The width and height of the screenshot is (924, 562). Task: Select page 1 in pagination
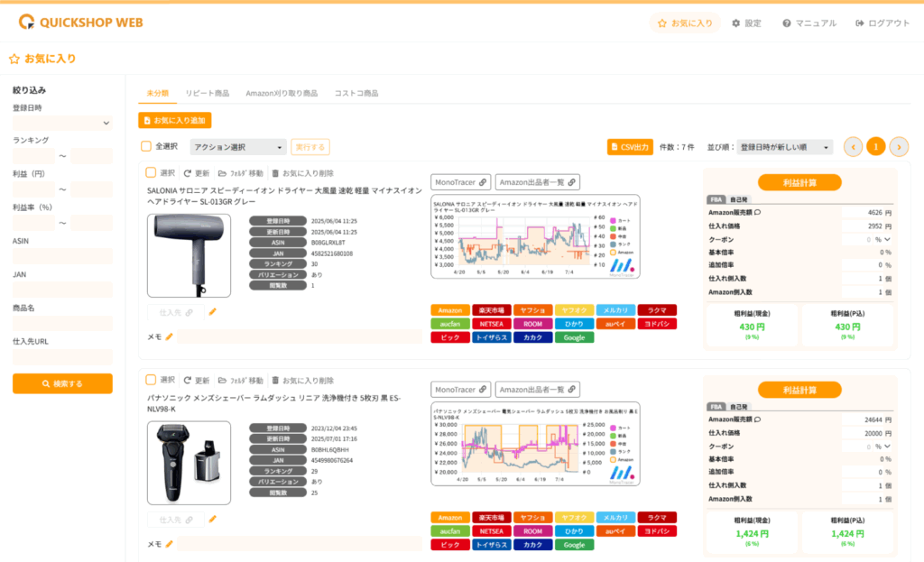[876, 147]
